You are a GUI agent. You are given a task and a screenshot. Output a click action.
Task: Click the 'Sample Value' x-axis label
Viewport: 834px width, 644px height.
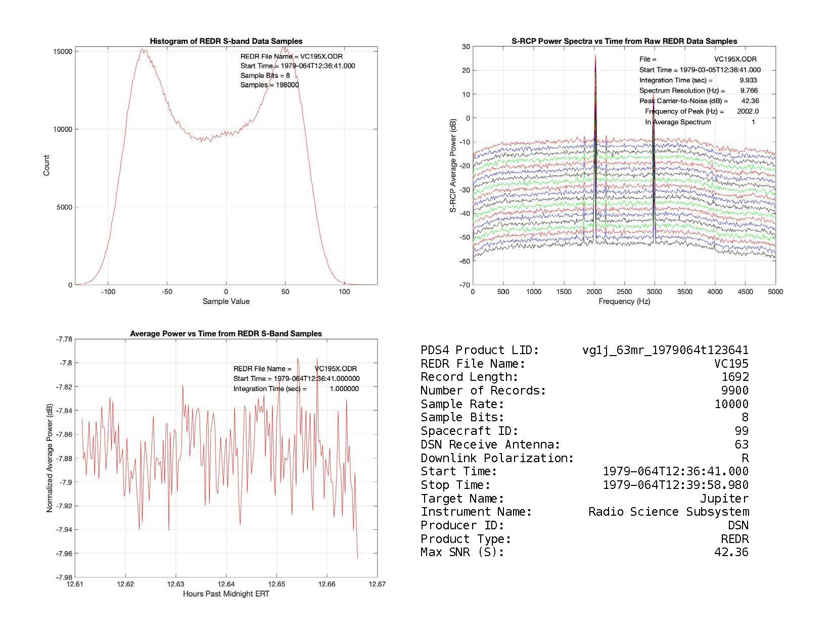pyautogui.click(x=226, y=302)
